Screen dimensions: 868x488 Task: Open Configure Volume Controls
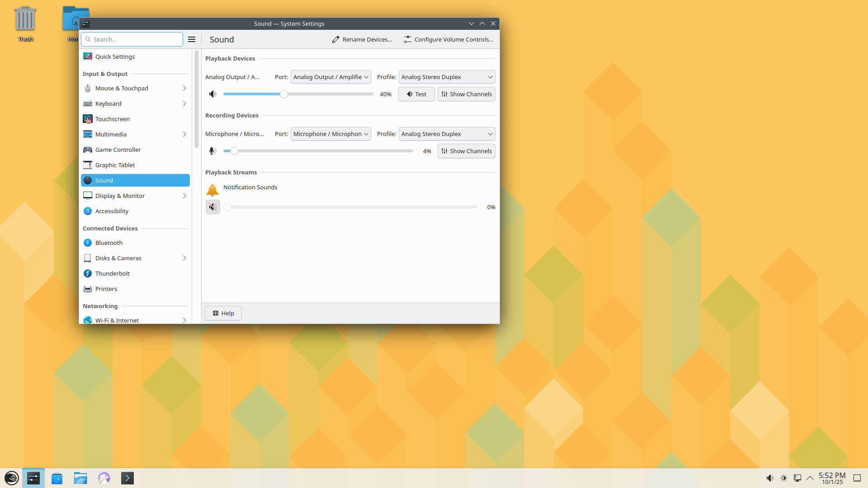(x=449, y=39)
